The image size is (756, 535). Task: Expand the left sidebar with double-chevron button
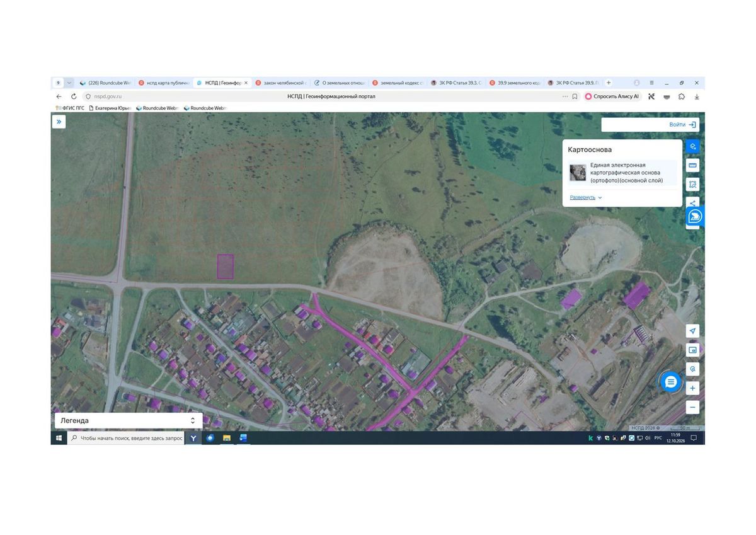point(59,122)
